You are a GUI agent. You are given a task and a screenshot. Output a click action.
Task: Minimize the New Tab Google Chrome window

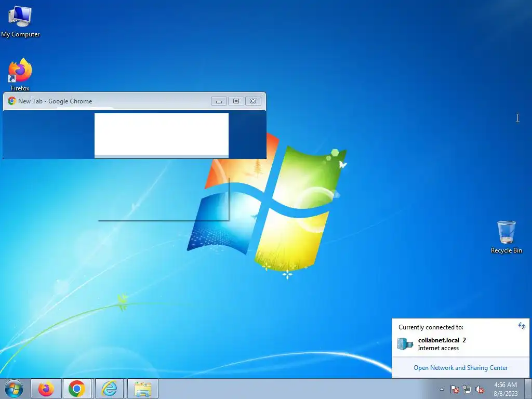click(219, 101)
